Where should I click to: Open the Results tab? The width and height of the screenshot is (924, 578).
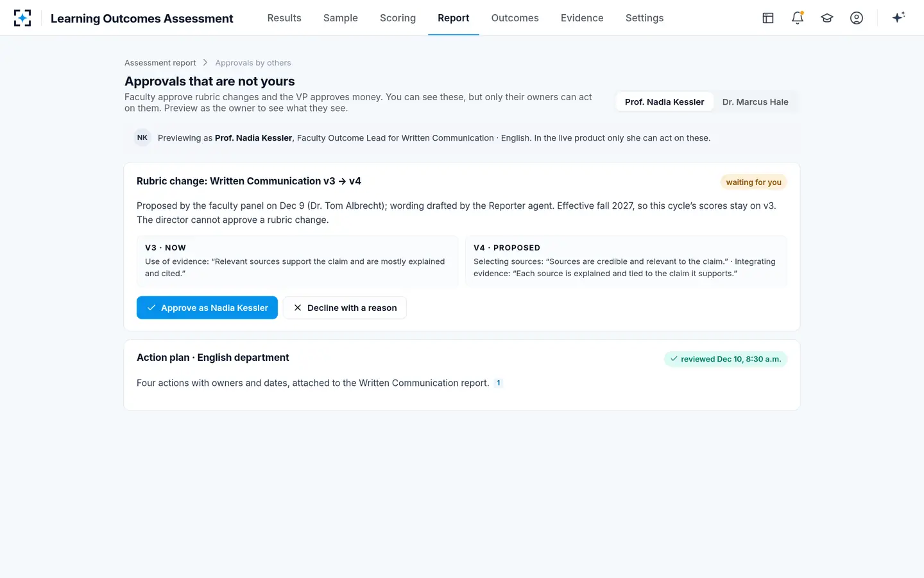(x=284, y=18)
